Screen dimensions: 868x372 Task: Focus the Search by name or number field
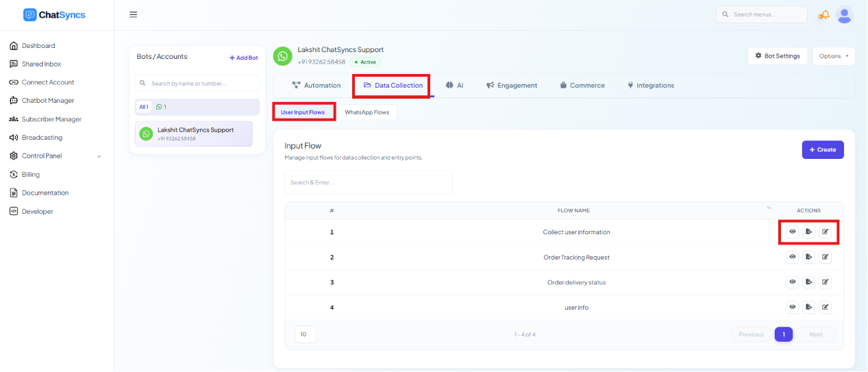197,84
